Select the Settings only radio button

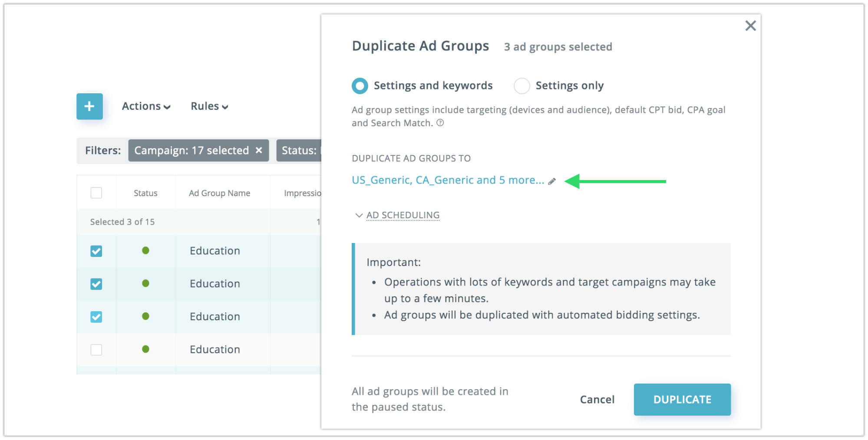click(521, 86)
